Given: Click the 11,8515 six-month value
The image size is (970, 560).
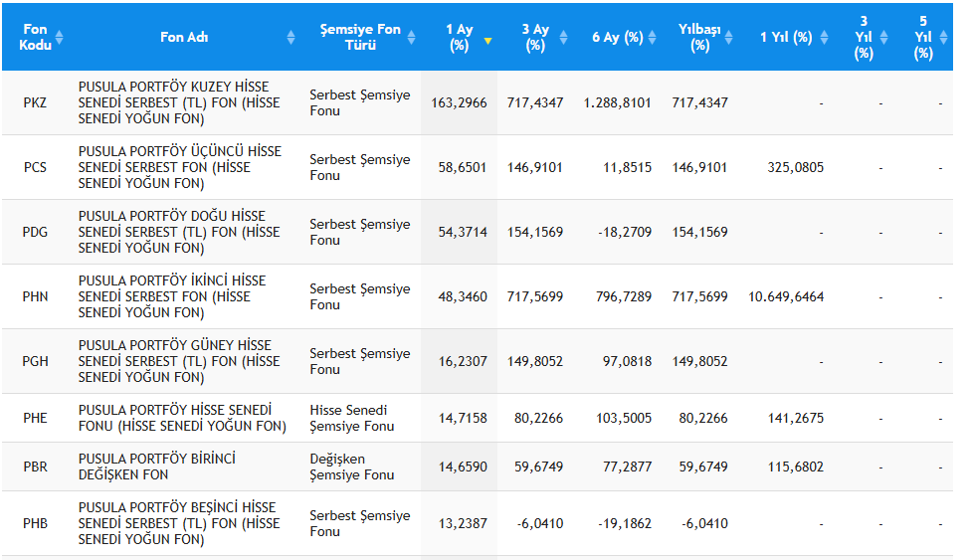Looking at the screenshot, I should point(628,167).
